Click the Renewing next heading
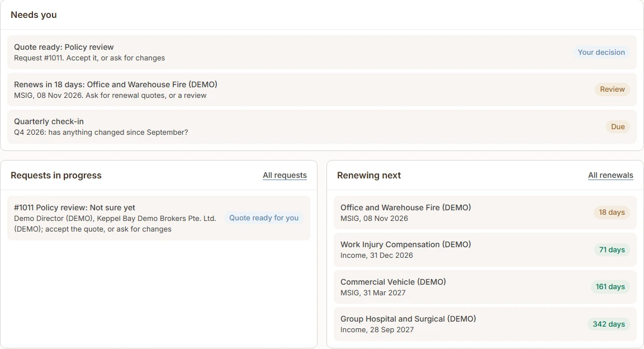644x349 pixels. (369, 175)
